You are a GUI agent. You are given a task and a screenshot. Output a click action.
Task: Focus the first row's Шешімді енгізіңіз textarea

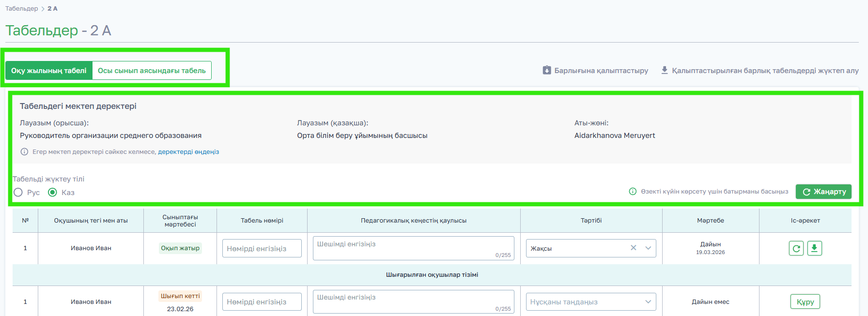tap(413, 248)
